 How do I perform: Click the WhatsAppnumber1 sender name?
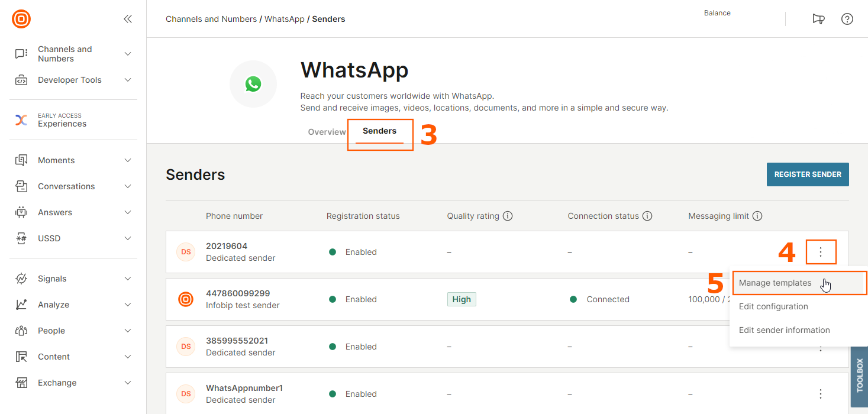(x=244, y=388)
